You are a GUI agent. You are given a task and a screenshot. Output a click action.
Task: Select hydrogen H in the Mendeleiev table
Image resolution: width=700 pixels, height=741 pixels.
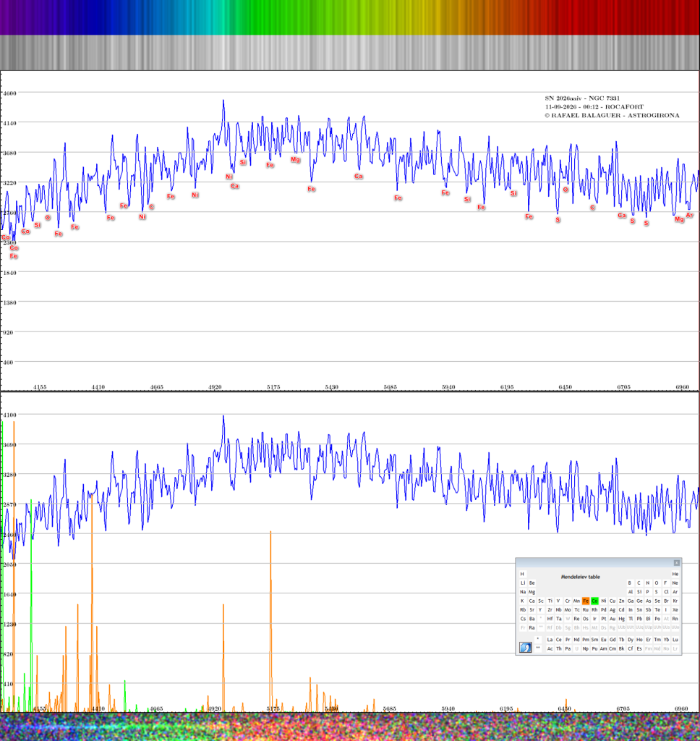pyautogui.click(x=522, y=574)
